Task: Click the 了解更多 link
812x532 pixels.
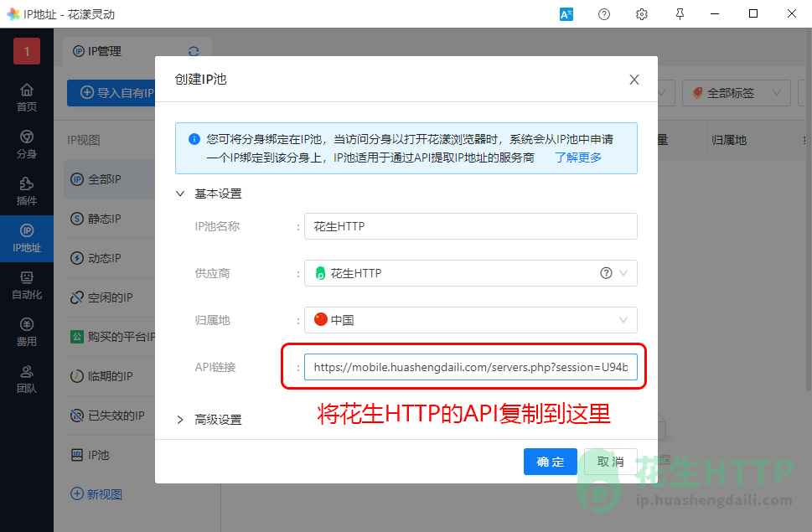Action: coord(578,158)
